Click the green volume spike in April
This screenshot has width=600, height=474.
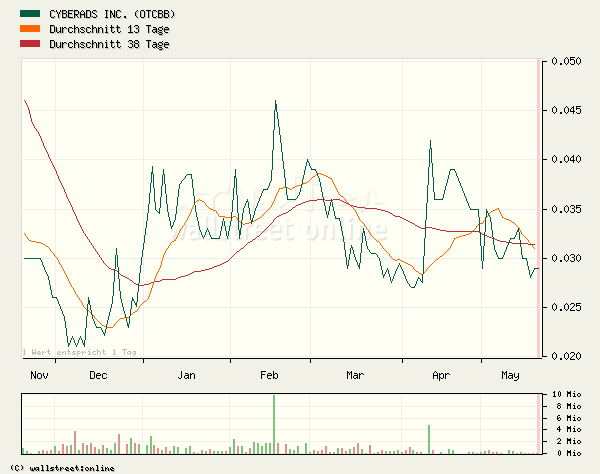430,439
